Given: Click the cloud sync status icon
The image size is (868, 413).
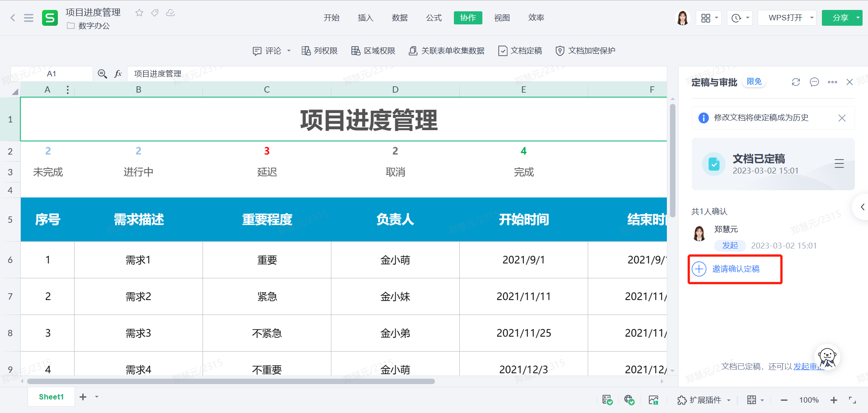Looking at the screenshot, I should point(170,13).
